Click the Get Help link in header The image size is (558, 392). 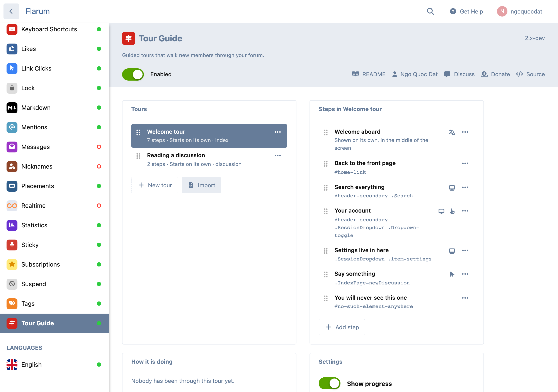466,11
